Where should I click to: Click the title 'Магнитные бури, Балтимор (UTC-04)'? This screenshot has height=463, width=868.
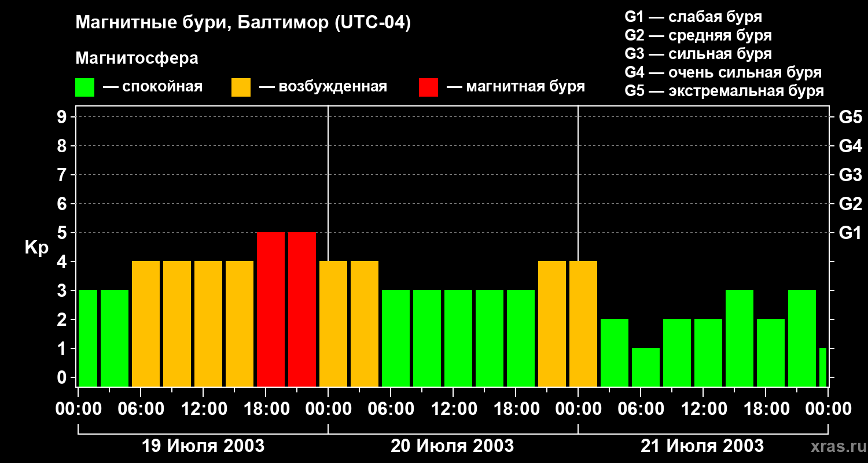[243, 23]
